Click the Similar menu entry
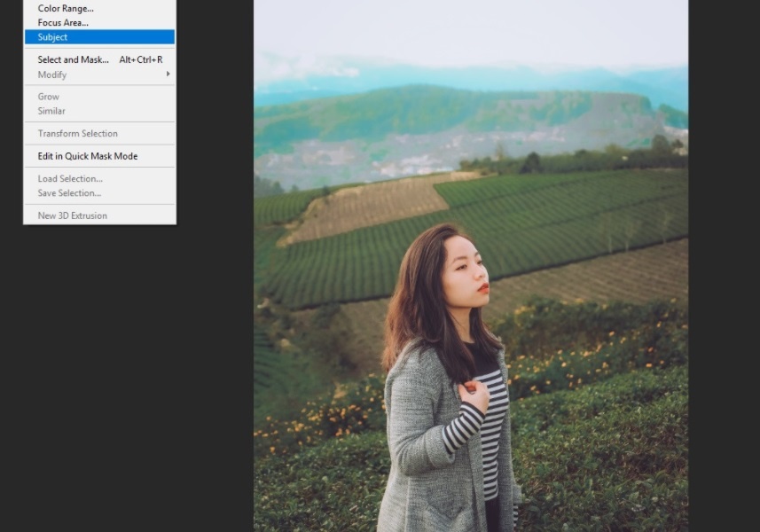This screenshot has height=532, width=760. [x=51, y=110]
